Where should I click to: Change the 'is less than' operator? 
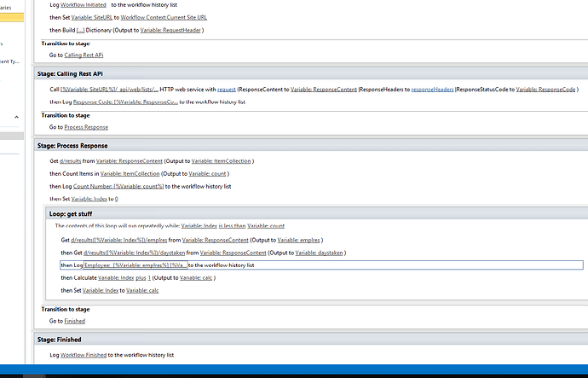pyautogui.click(x=232, y=225)
